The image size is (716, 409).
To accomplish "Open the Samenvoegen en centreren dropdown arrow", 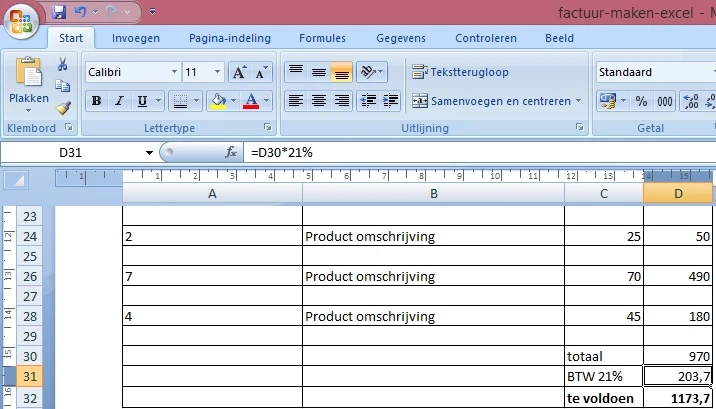I will 579,101.
